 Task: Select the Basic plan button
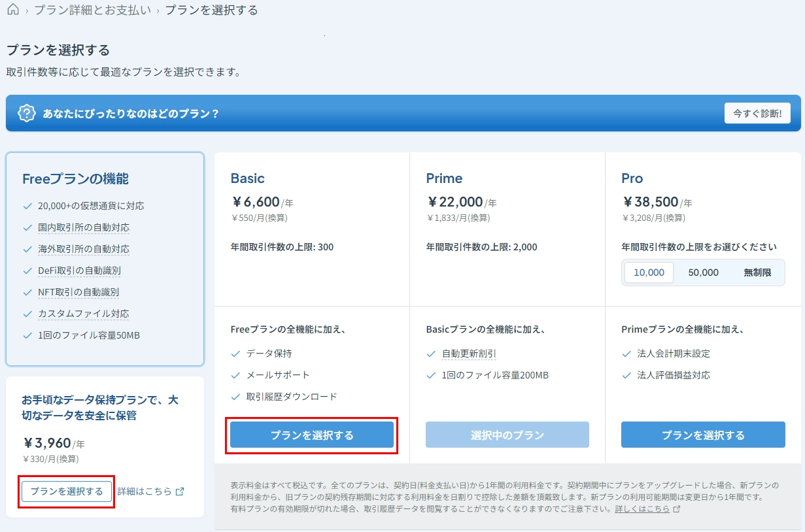click(312, 435)
